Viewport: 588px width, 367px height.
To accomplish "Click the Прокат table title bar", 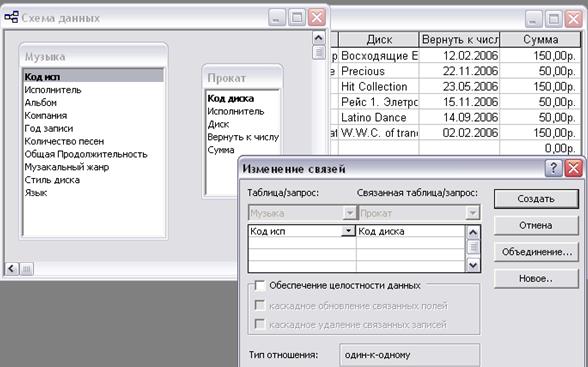I will (x=242, y=78).
